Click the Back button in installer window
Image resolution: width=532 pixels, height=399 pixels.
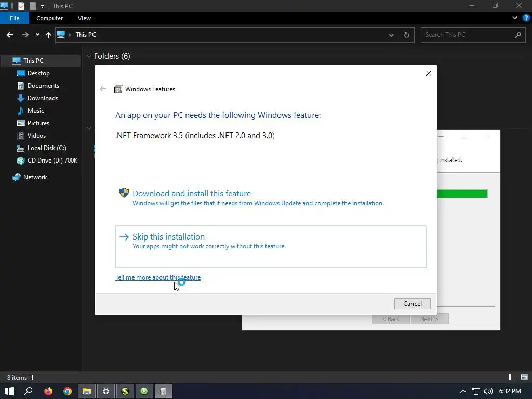coord(391,319)
